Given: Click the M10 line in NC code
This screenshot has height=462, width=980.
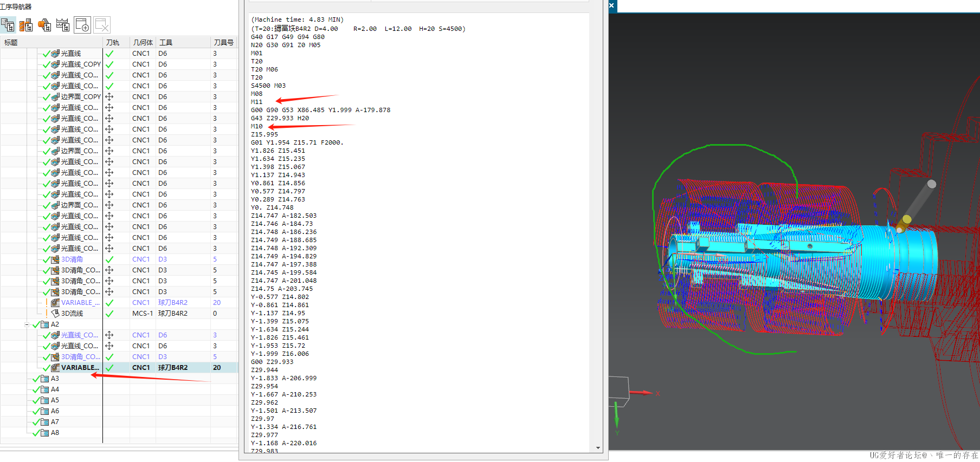Looking at the screenshot, I should pos(256,126).
